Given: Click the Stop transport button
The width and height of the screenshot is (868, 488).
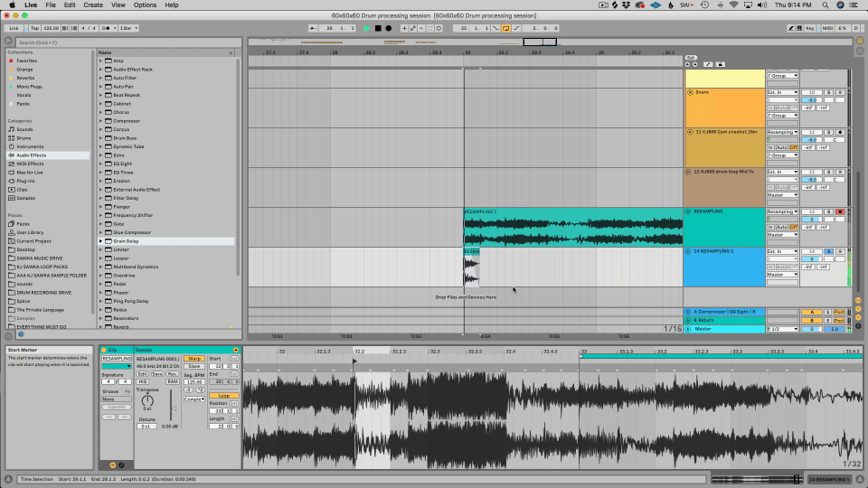Looking at the screenshot, I should [378, 28].
